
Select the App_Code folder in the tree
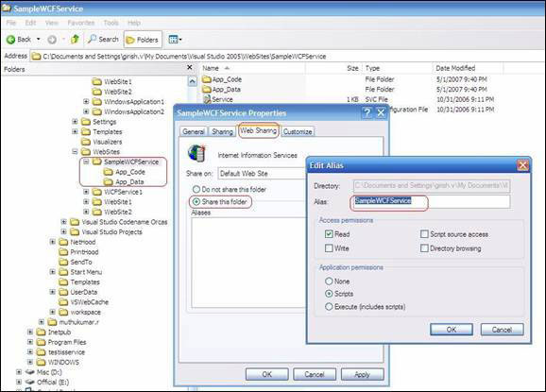pyautogui.click(x=130, y=172)
